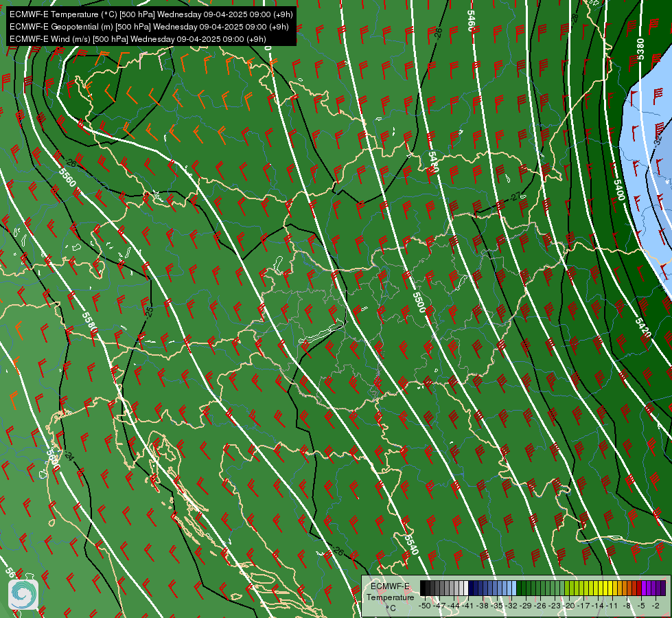Click the -35 value on legend scale
This screenshot has height=618, width=672.
pos(498,606)
